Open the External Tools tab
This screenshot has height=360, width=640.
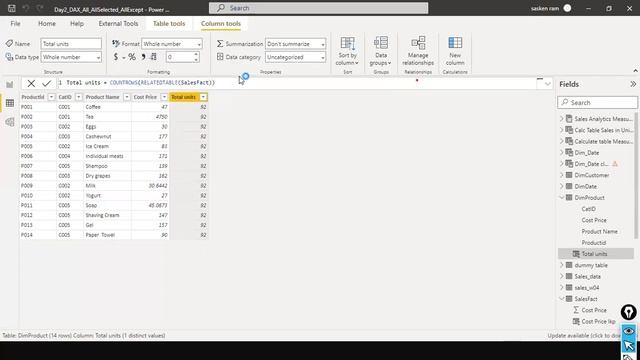(x=118, y=24)
